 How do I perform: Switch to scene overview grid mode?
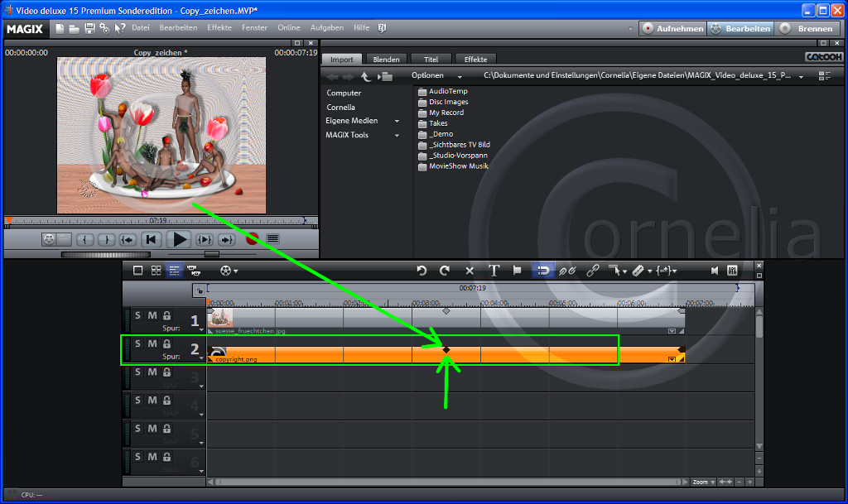[x=156, y=271]
